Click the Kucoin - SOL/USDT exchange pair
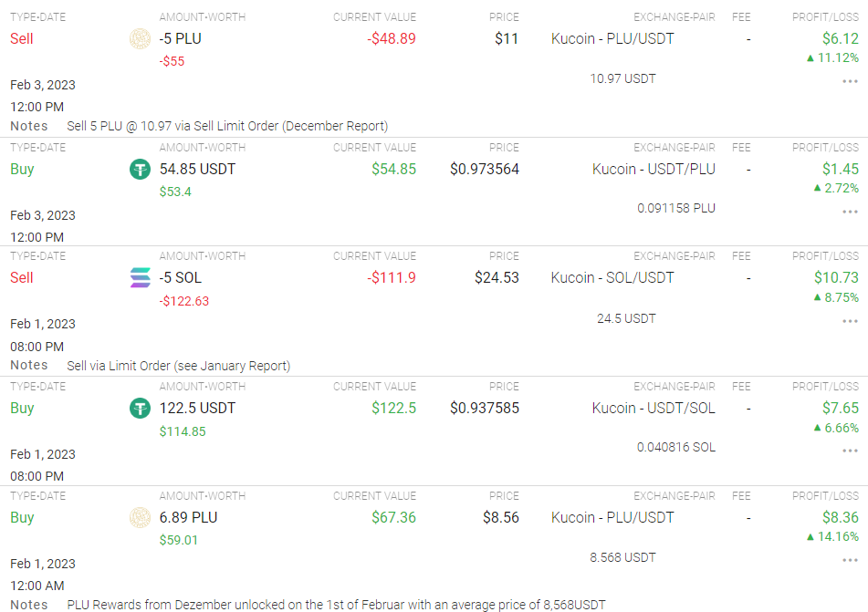The image size is (868, 612). pyautogui.click(x=612, y=277)
